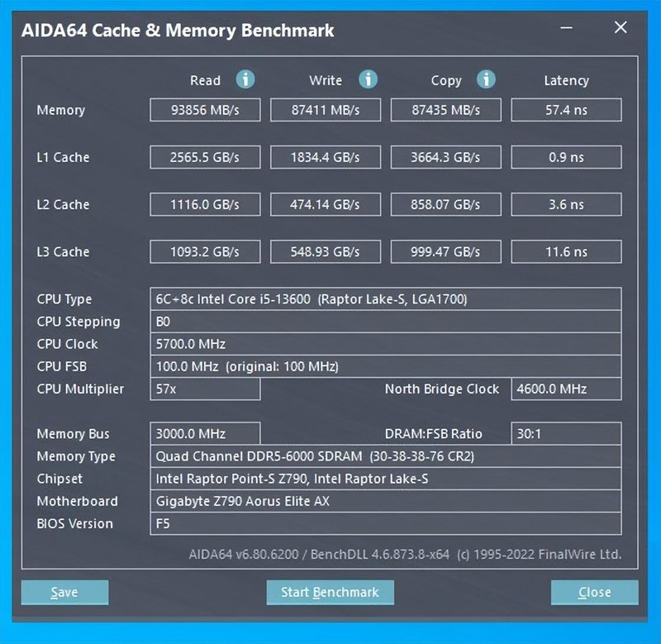The image size is (661, 644).
Task: Select the Memory Bus 3000.0 MHz field
Action: tap(205, 433)
